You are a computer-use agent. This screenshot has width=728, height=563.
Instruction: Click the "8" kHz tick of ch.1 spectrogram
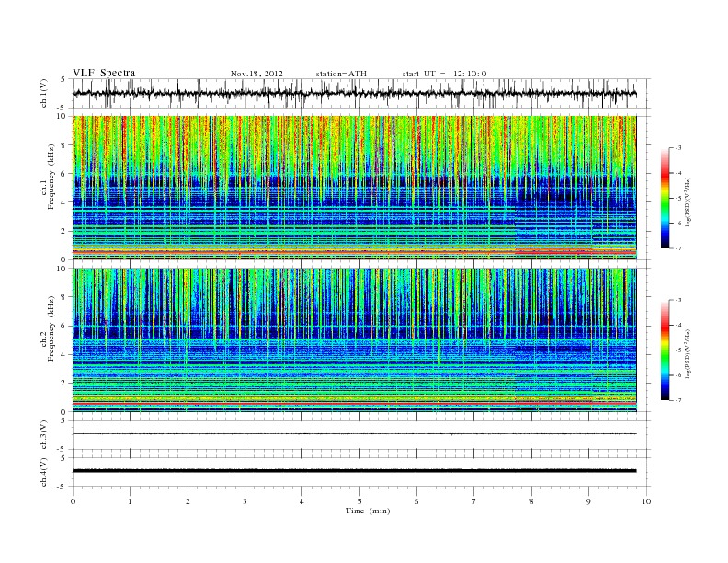coord(63,145)
